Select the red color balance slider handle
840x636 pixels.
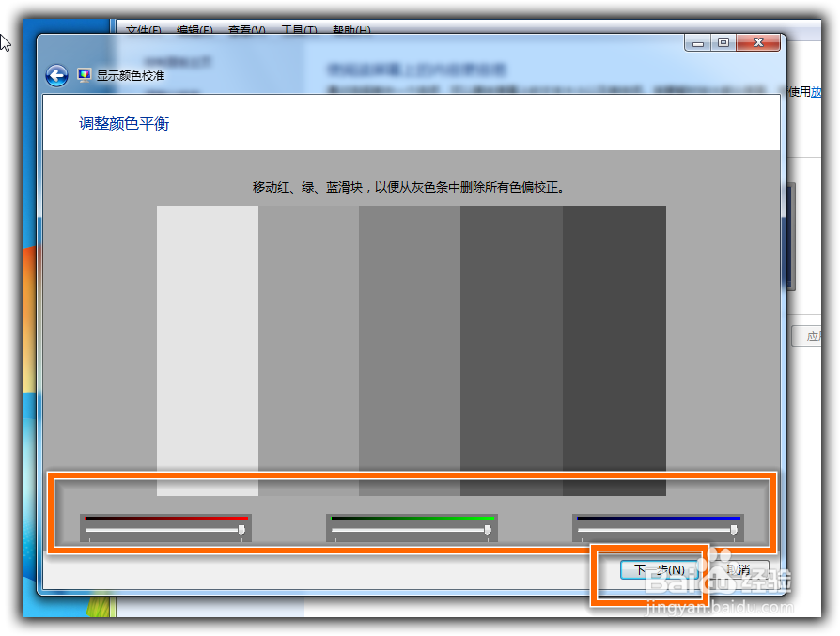pyautogui.click(x=243, y=529)
